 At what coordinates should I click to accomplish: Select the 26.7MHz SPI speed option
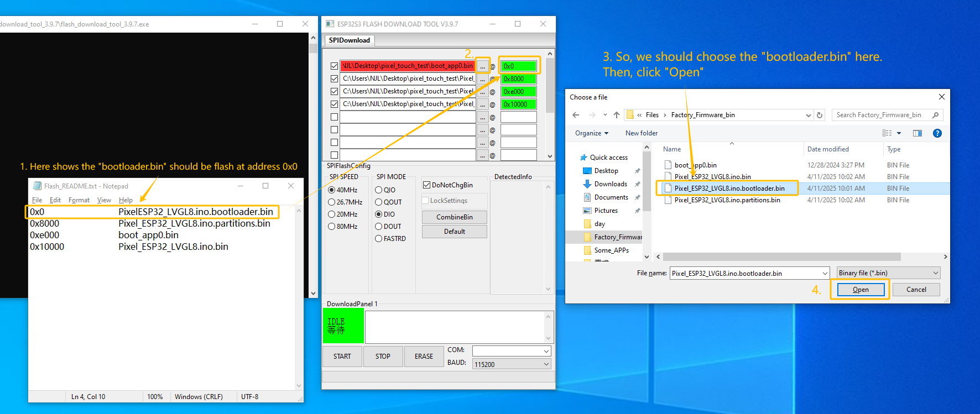click(332, 202)
